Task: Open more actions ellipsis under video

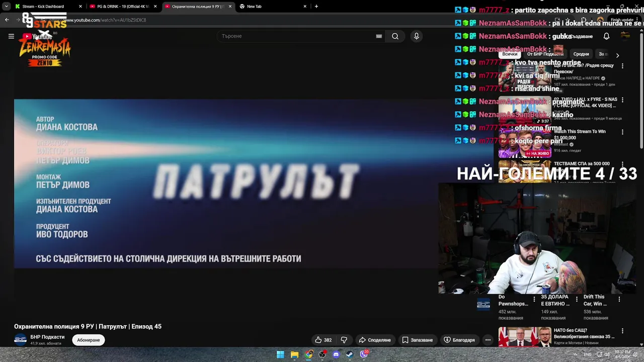Action: pos(488,340)
